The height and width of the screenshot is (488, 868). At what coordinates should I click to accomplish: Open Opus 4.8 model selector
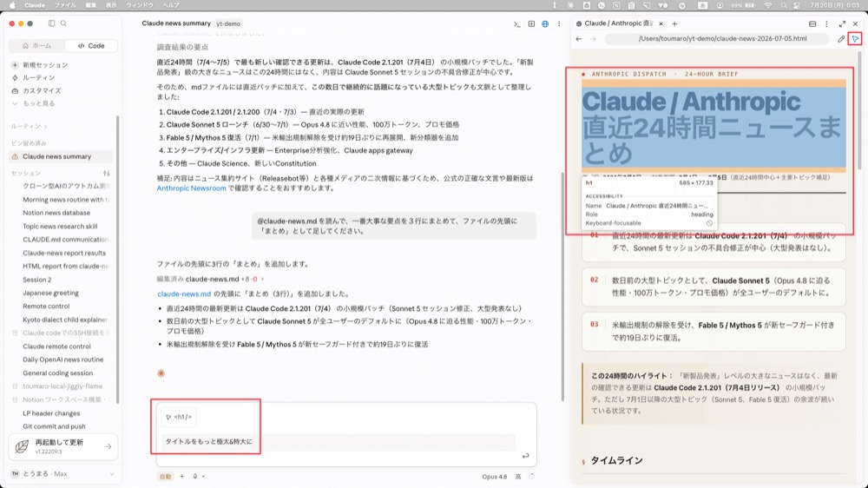pyautogui.click(x=495, y=477)
